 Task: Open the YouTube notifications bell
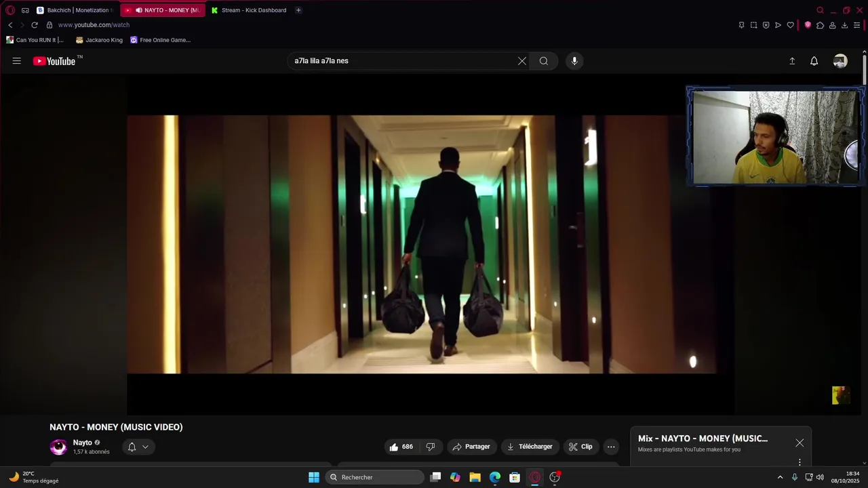point(814,61)
